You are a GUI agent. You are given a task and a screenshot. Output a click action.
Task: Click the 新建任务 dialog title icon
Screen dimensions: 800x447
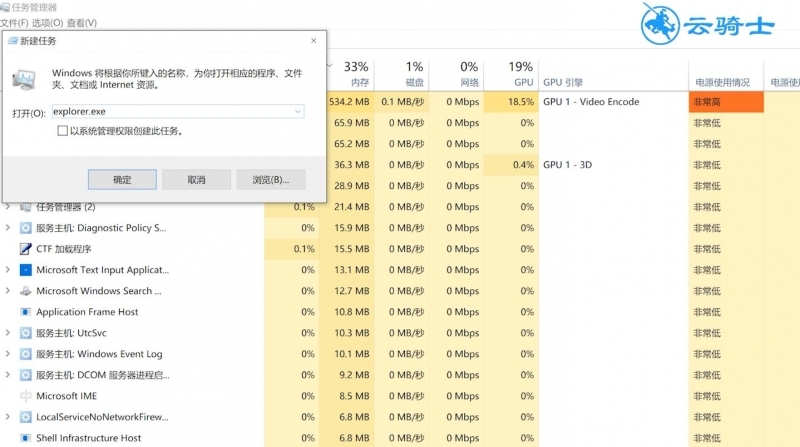coord(13,41)
